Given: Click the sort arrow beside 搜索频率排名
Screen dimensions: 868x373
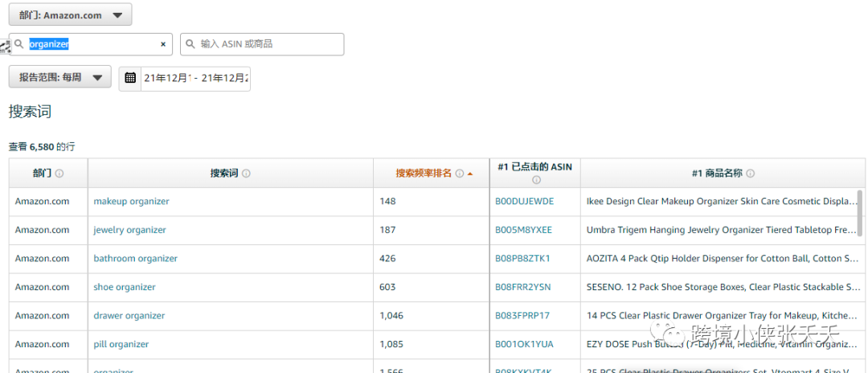Looking at the screenshot, I should click(x=470, y=173).
